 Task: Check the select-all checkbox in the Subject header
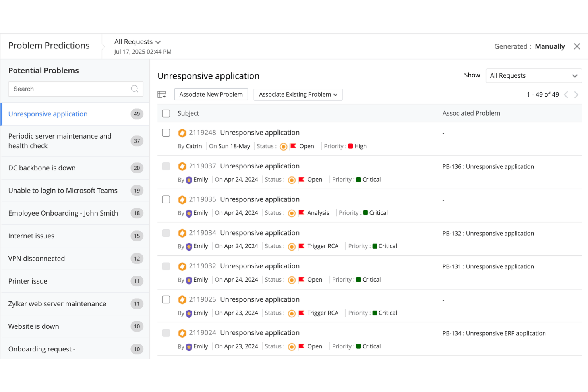pos(166,113)
